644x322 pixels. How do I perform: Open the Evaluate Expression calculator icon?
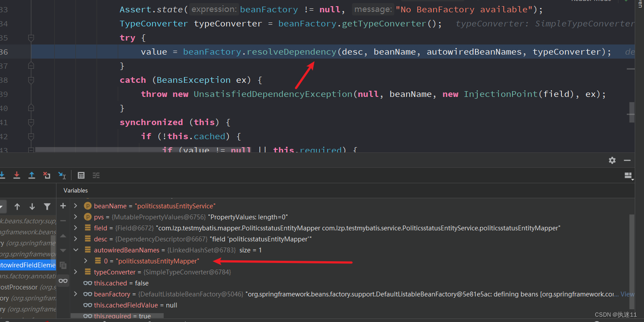pyautogui.click(x=81, y=175)
